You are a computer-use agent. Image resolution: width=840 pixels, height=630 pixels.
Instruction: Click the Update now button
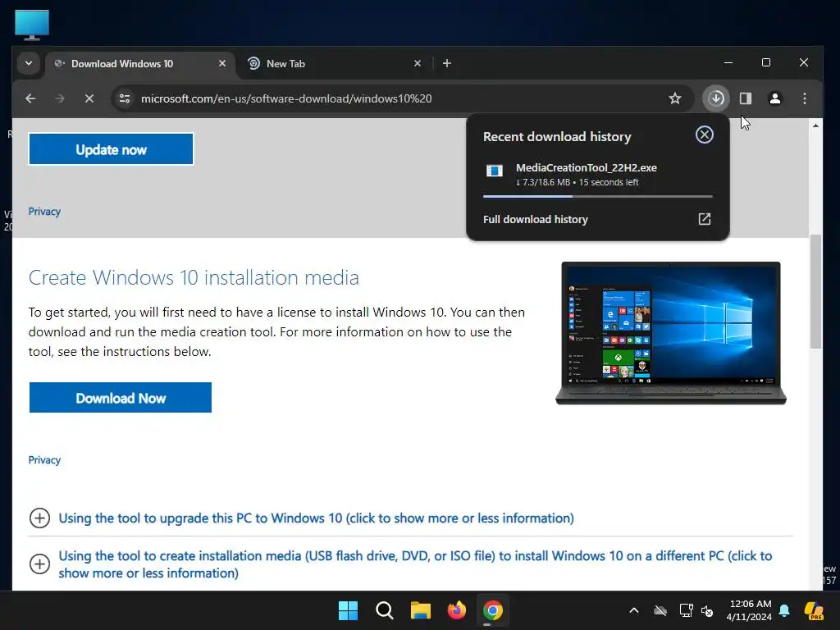pyautogui.click(x=111, y=149)
